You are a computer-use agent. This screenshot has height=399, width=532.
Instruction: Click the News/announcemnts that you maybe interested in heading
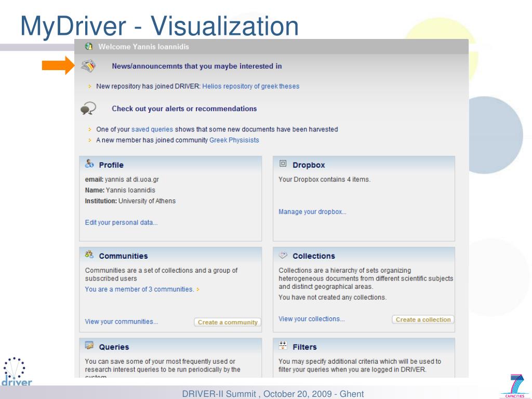point(197,66)
